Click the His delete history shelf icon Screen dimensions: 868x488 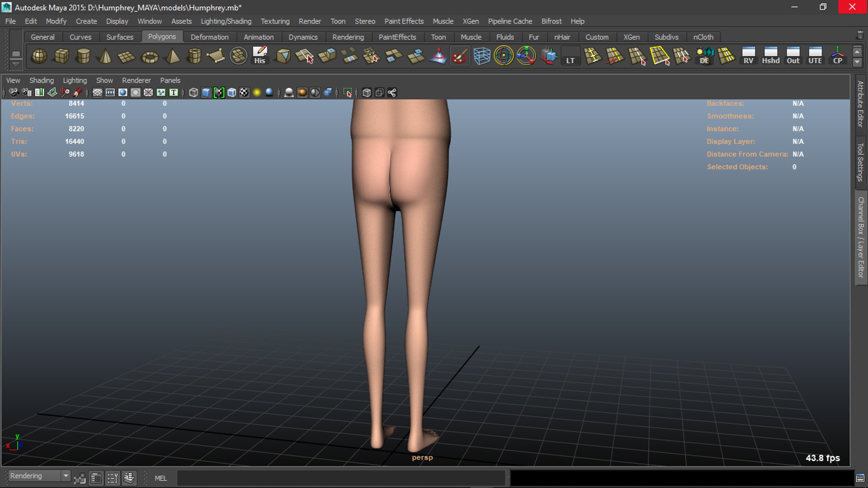[x=260, y=56]
